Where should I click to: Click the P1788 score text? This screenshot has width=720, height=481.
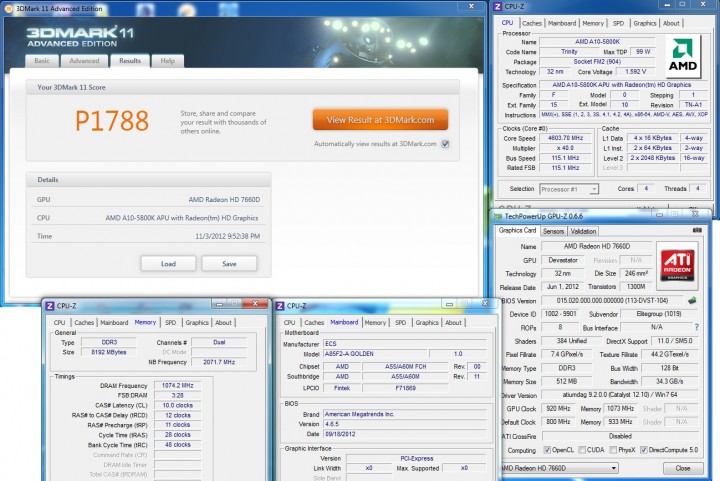[x=112, y=121]
